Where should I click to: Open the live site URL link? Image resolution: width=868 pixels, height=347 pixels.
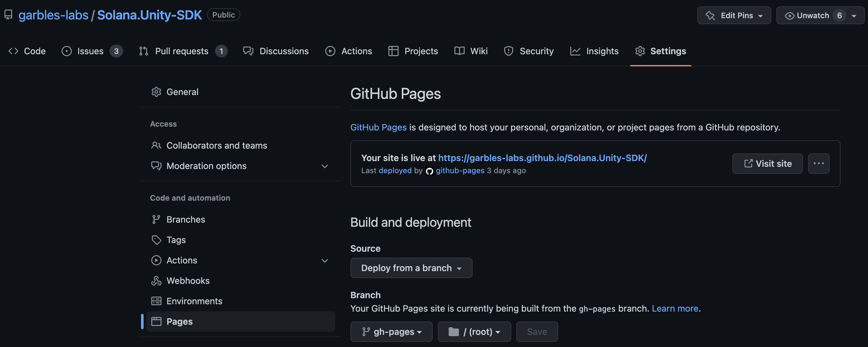click(x=542, y=158)
